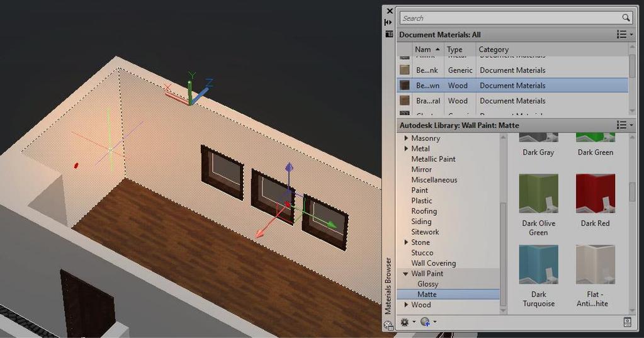
Task: Choose the Dark Red paint thumbnail
Action: pos(595,193)
